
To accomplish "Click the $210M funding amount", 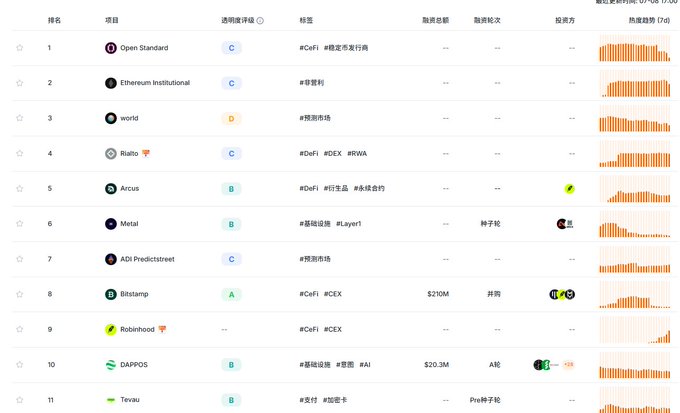I will tap(438, 294).
